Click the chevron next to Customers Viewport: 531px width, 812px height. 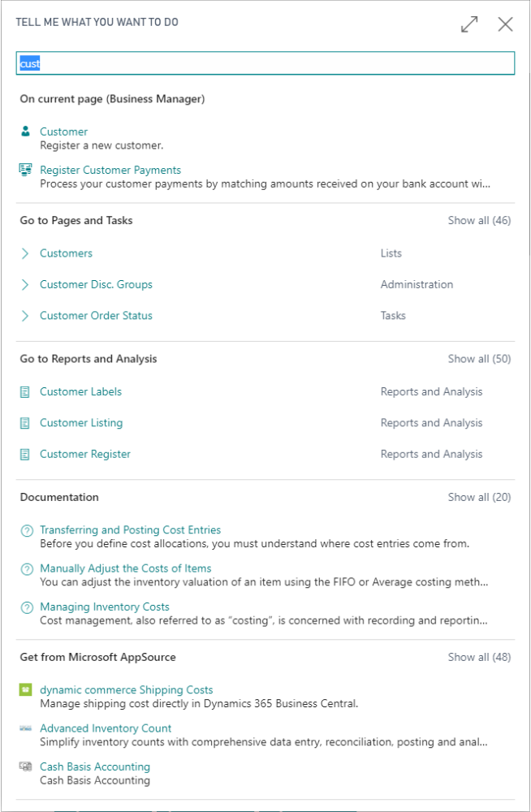(x=25, y=253)
